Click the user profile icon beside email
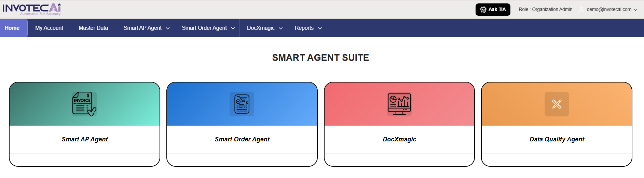Image resolution: width=644 pixels, height=178 pixels. pyautogui.click(x=581, y=10)
